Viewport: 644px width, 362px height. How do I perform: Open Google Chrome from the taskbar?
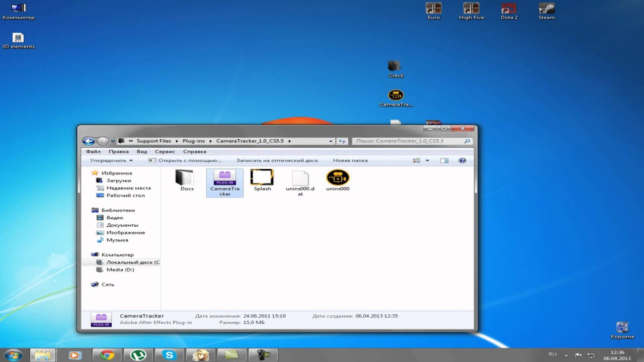pyautogui.click(x=107, y=355)
